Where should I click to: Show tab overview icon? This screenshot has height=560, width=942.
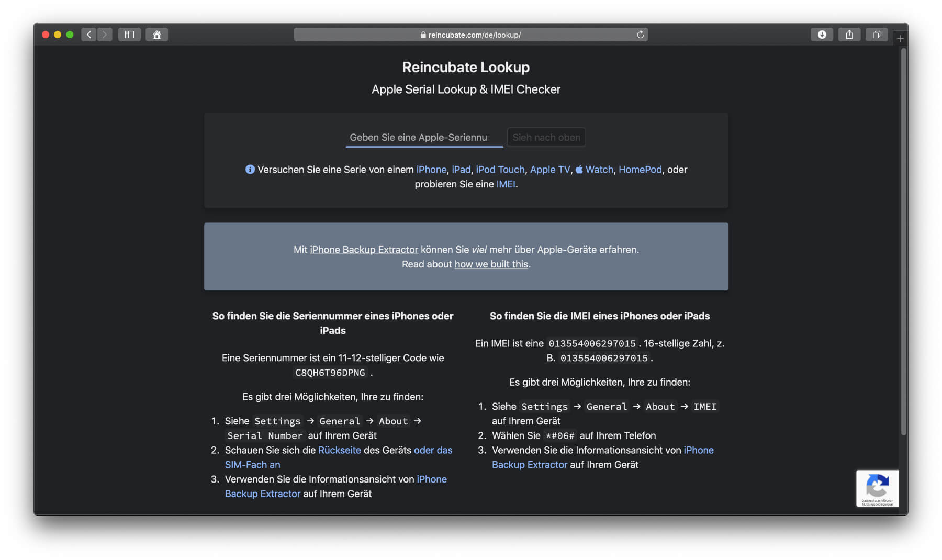pyautogui.click(x=876, y=35)
